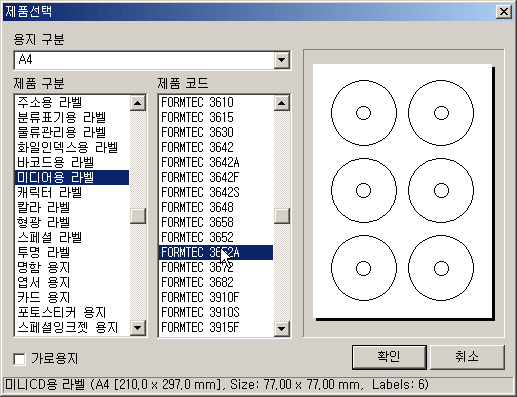Choose product code FORMTEC 3652A

(x=216, y=252)
